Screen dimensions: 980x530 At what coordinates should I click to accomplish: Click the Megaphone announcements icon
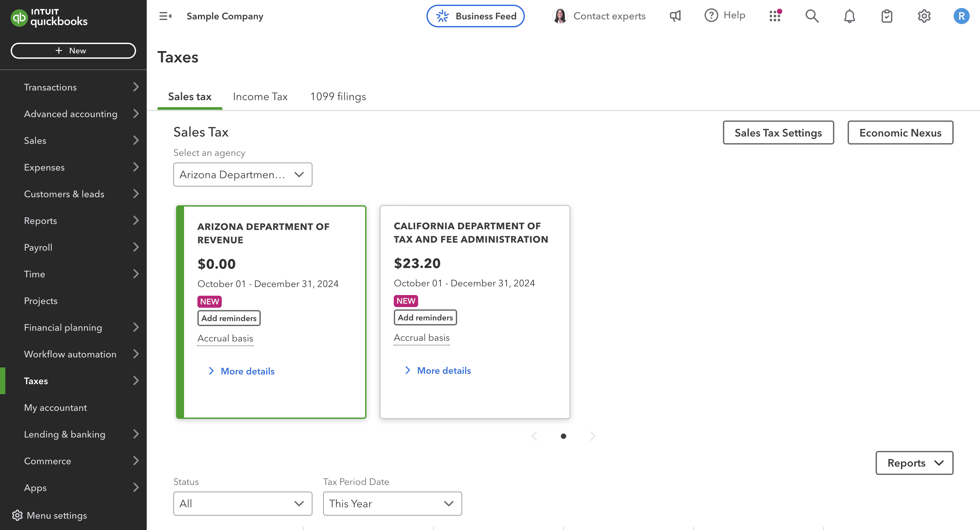[675, 16]
